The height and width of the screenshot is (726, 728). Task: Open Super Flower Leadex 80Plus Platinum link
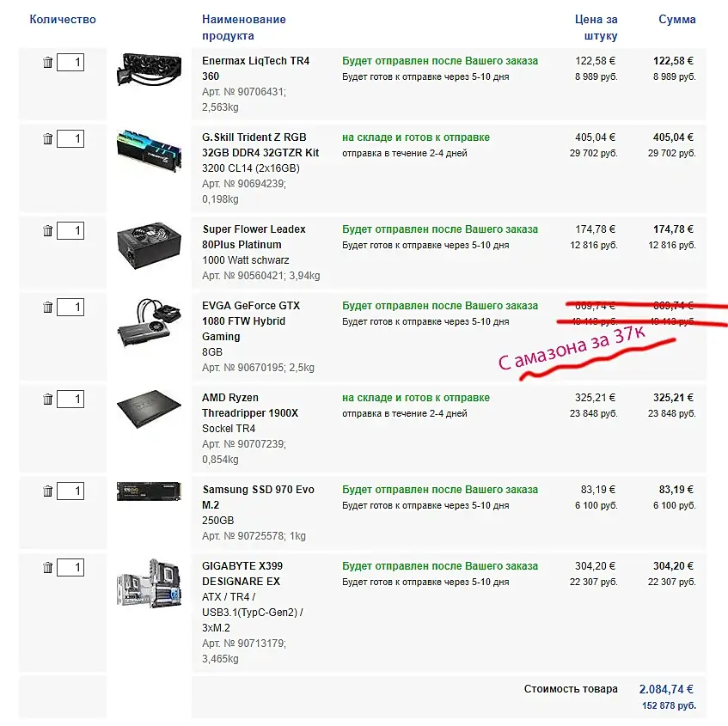[254, 237]
